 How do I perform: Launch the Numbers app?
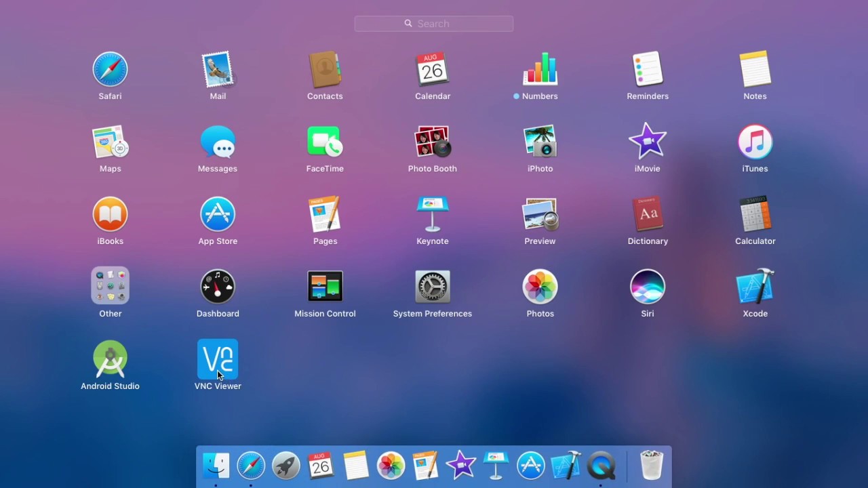click(x=540, y=70)
